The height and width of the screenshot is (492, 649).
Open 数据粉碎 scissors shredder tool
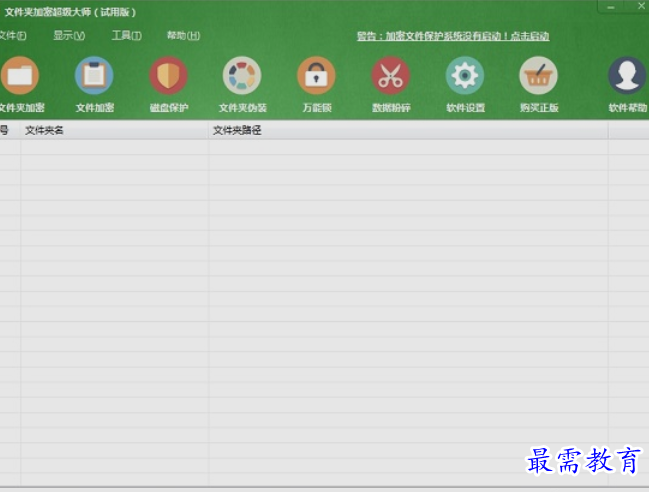tap(391, 76)
